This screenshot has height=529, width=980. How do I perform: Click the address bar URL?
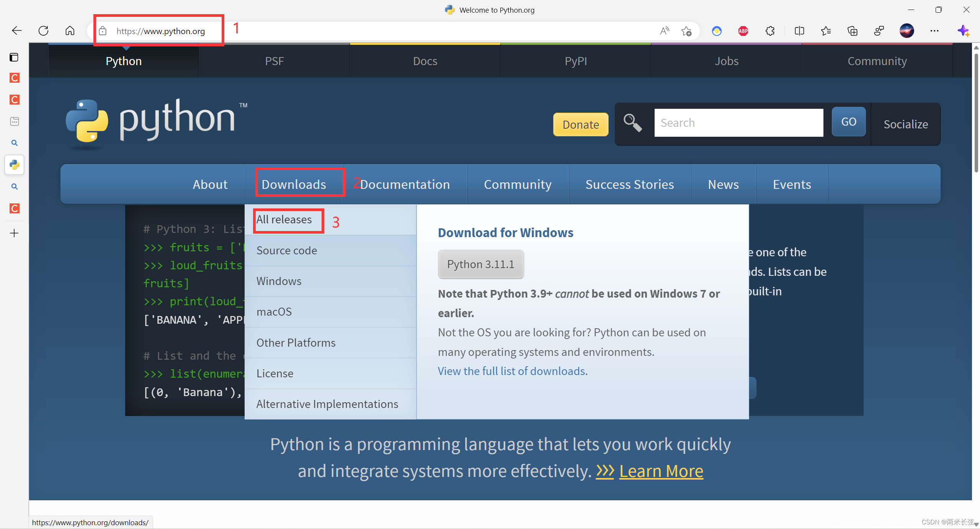click(160, 31)
